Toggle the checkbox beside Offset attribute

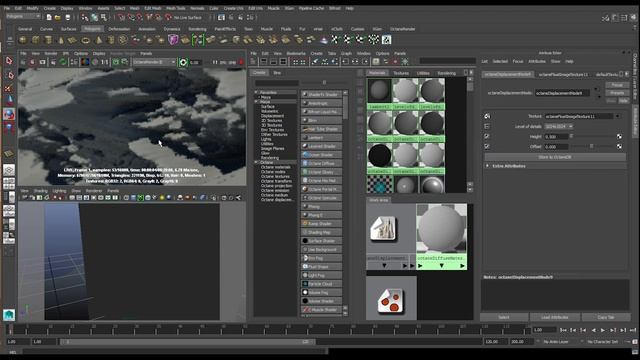tap(487, 146)
